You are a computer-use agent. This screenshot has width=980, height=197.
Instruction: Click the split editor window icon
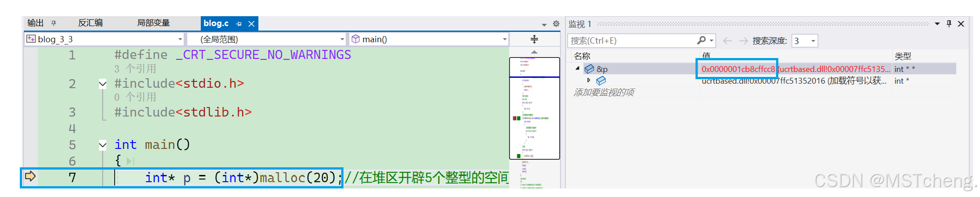534,40
